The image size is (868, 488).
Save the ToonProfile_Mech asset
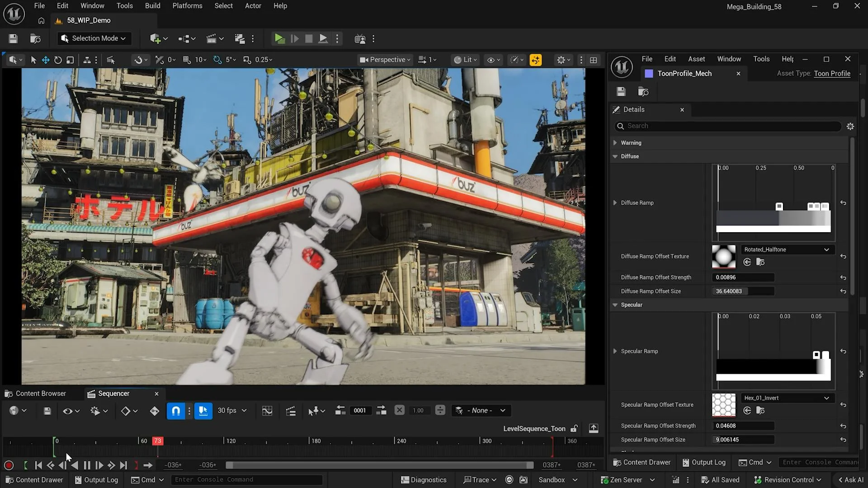point(621,92)
